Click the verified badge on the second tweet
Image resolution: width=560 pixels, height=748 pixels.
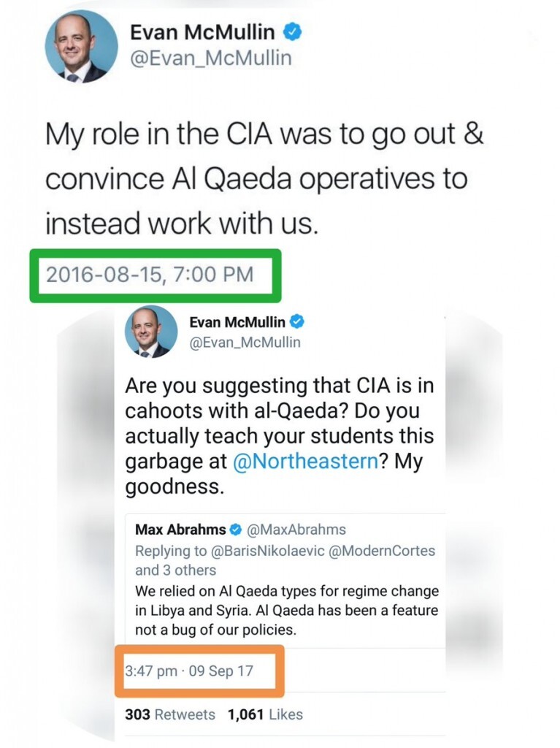tap(298, 322)
